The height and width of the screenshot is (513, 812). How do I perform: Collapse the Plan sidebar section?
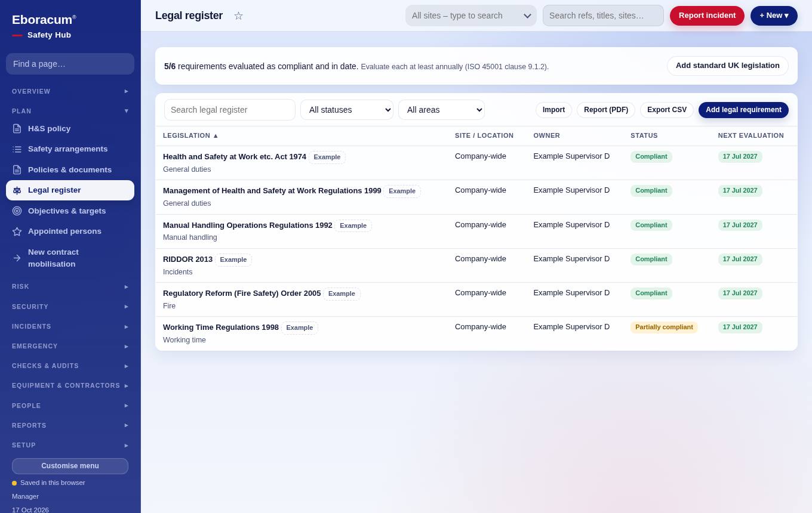pyautogui.click(x=70, y=111)
